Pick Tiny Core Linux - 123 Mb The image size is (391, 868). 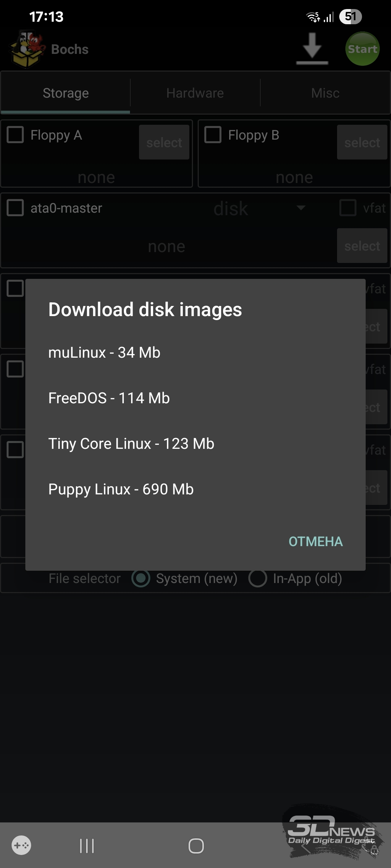point(131,444)
